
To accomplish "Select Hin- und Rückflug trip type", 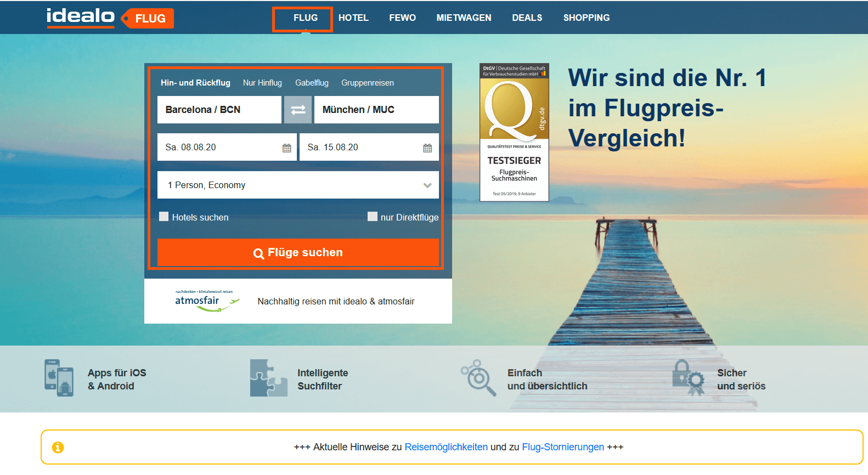I will (x=195, y=83).
